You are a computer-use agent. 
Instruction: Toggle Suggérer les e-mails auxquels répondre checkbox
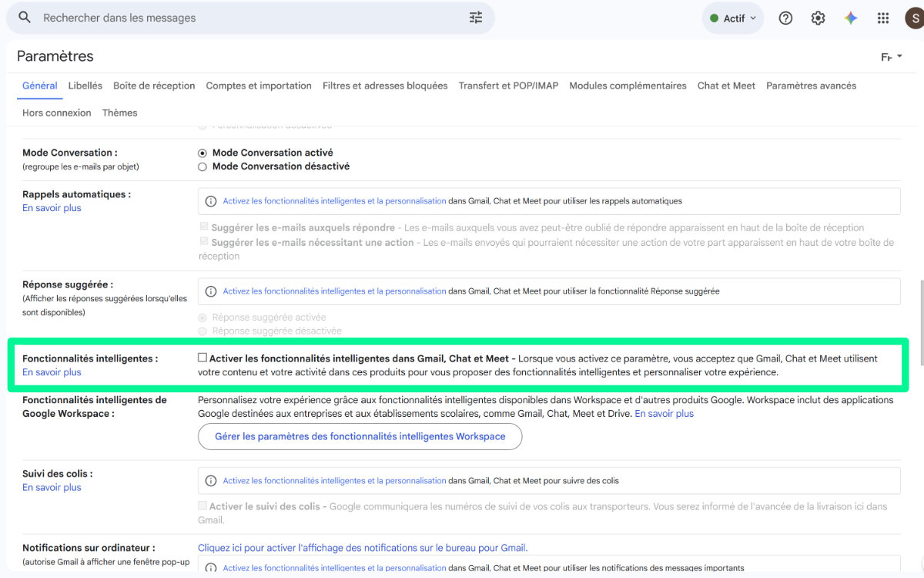[x=204, y=227]
